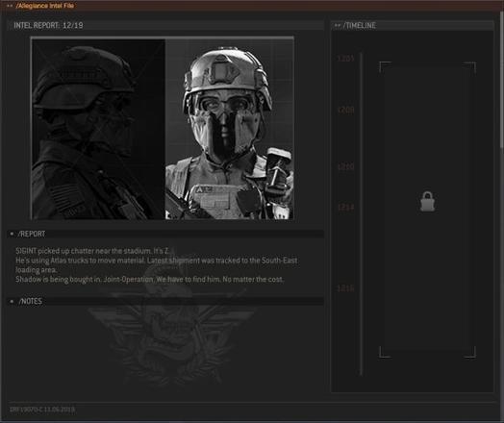Select the 1216 timeline entry
504x423 pixels.
[346, 288]
